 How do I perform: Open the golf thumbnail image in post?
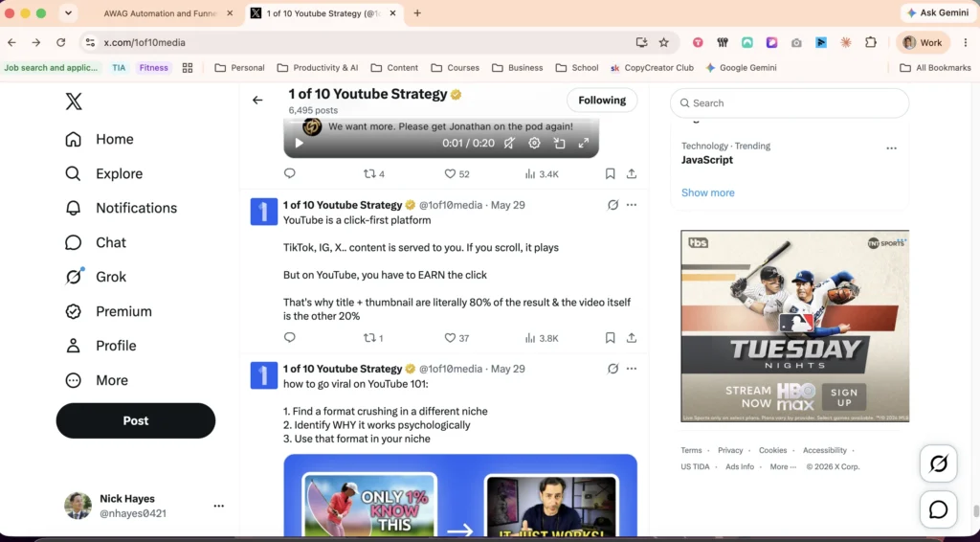(x=368, y=506)
